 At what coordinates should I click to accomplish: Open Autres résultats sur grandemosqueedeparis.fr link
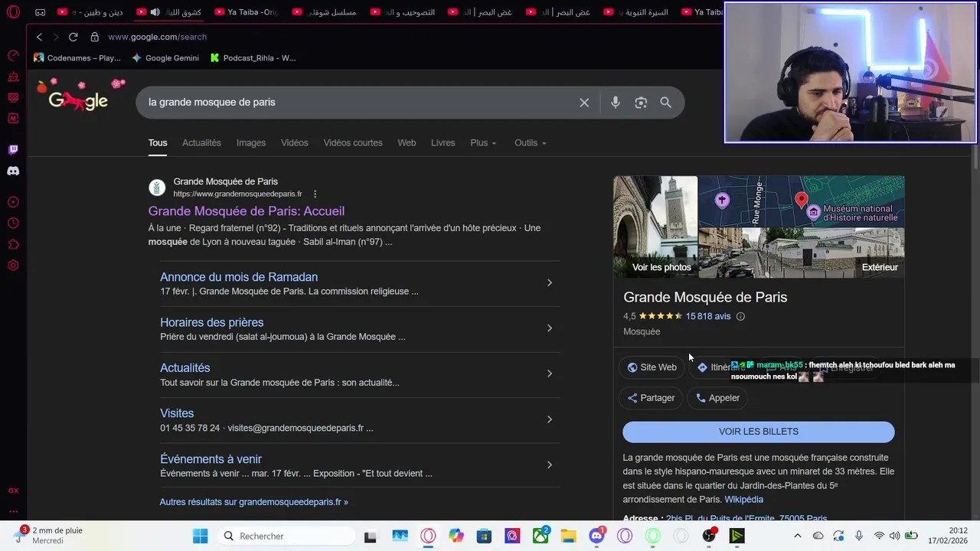point(254,502)
